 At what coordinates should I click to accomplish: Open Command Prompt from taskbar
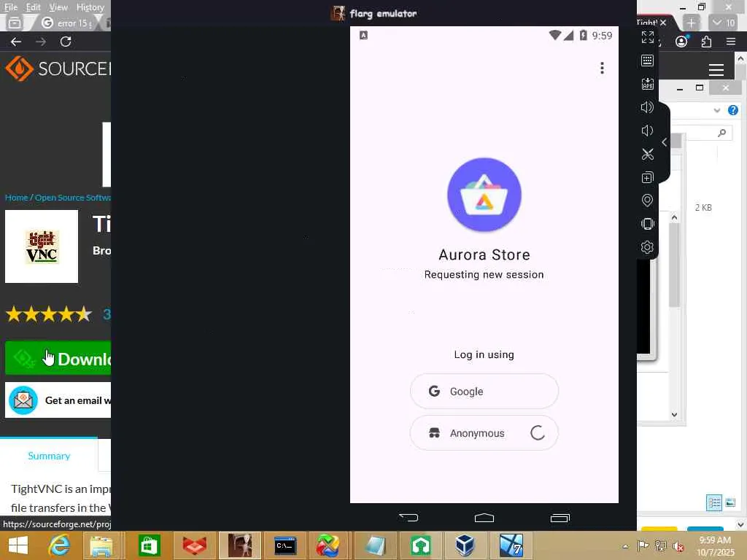[x=285, y=545]
